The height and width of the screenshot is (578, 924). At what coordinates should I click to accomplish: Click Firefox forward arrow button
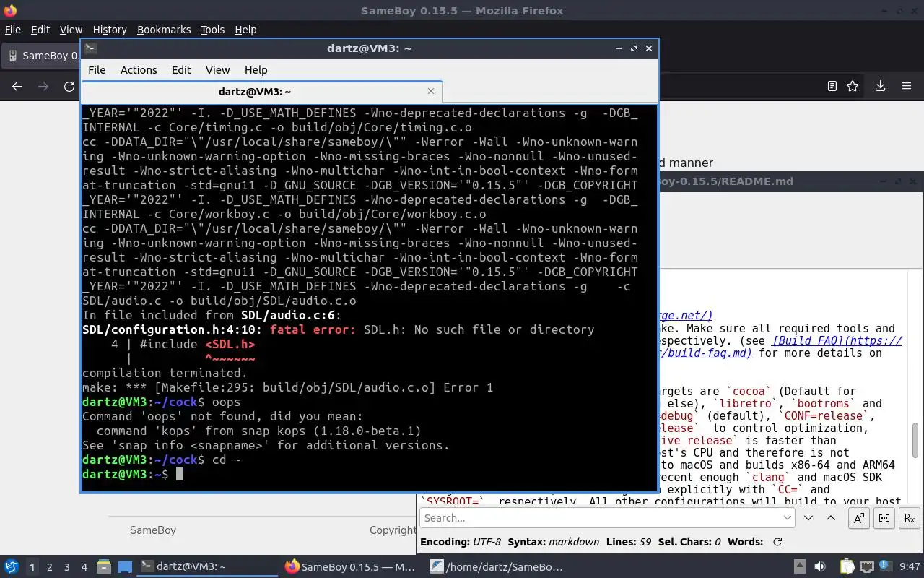(43, 86)
